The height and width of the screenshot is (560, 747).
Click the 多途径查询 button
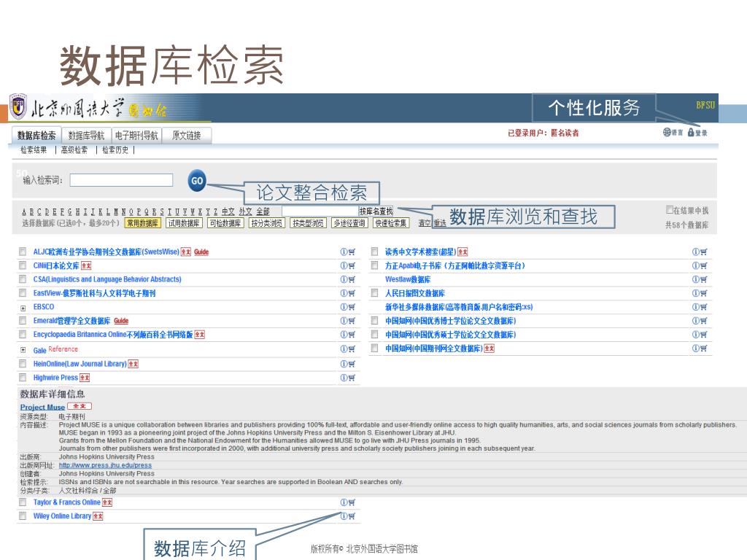tap(349, 223)
